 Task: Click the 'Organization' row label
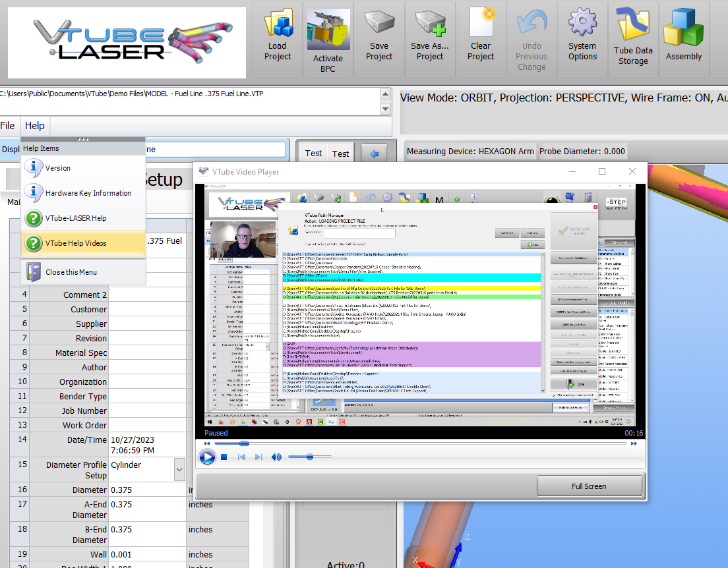point(83,382)
